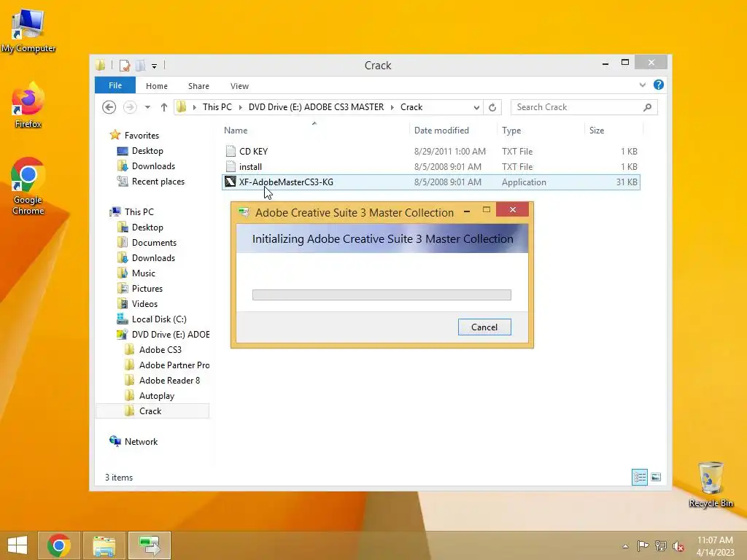747x560 pixels.
Task: Sort by the Type column header
Action: pyautogui.click(x=511, y=130)
